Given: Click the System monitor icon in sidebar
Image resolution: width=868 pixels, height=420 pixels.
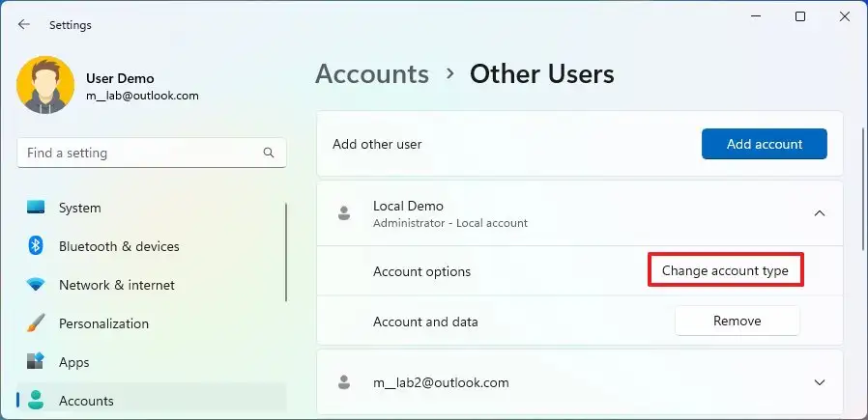Looking at the screenshot, I should (x=36, y=208).
